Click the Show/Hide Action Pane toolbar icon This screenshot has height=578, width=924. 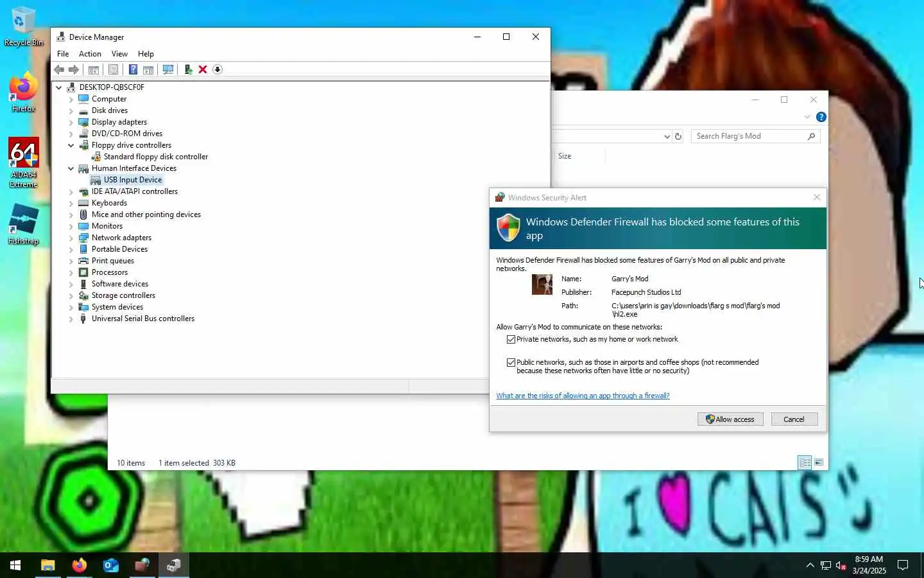(x=148, y=69)
